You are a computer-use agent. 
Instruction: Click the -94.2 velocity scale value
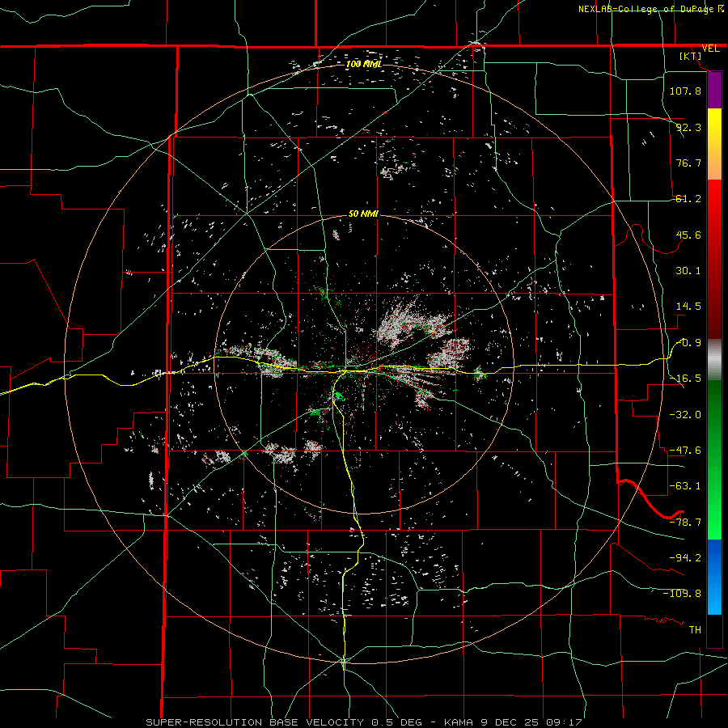pyautogui.click(x=685, y=557)
